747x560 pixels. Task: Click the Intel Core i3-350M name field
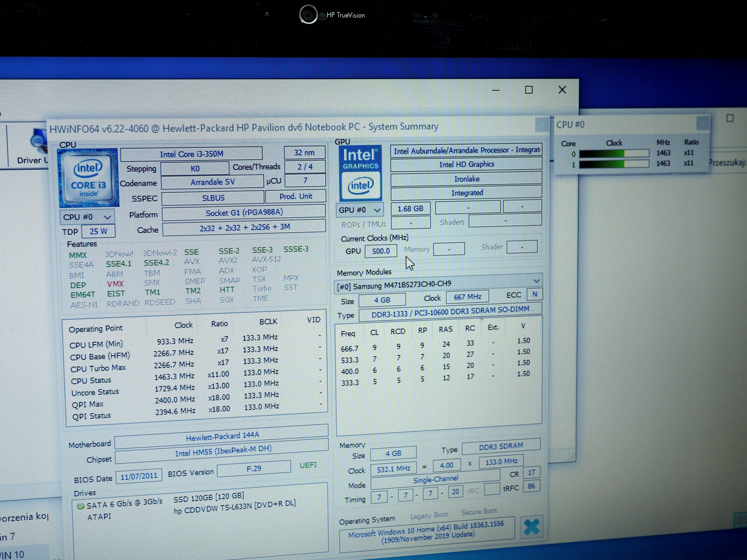click(191, 154)
